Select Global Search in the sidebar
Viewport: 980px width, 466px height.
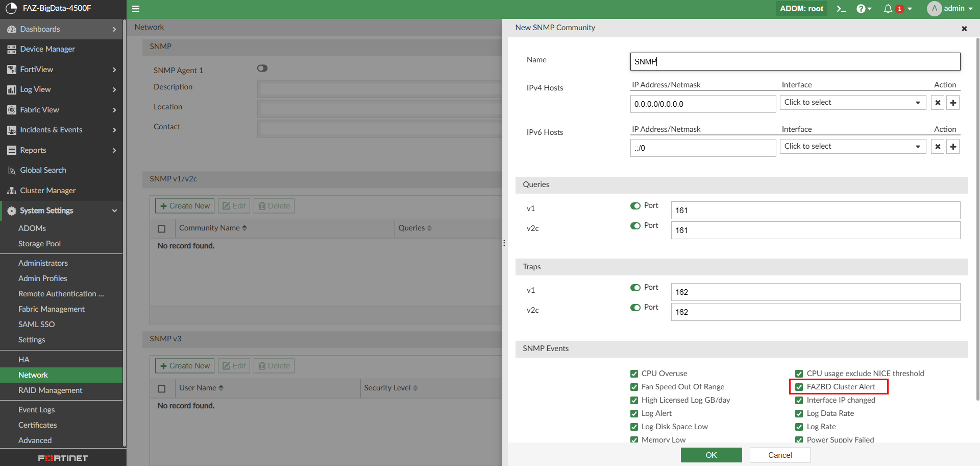(x=43, y=170)
